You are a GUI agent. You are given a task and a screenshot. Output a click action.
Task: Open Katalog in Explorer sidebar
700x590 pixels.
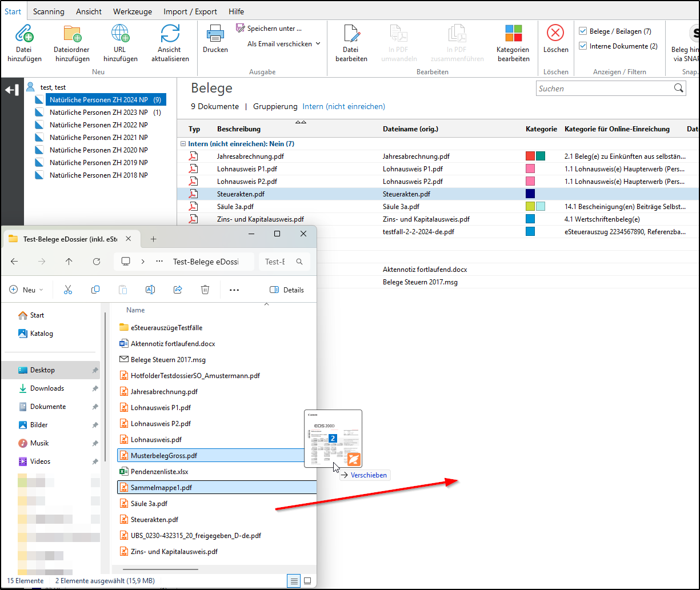[x=41, y=334]
